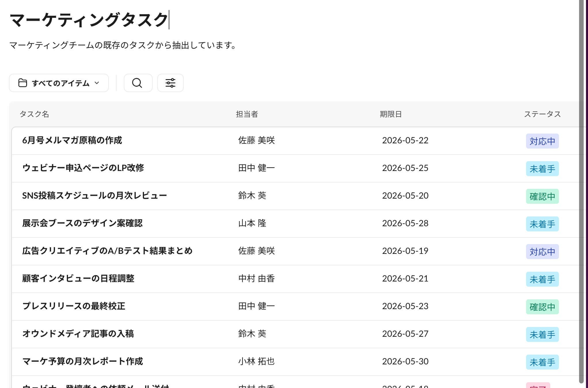Select due date 2026-05-19 cell
588x388 pixels.
pyautogui.click(x=405, y=251)
